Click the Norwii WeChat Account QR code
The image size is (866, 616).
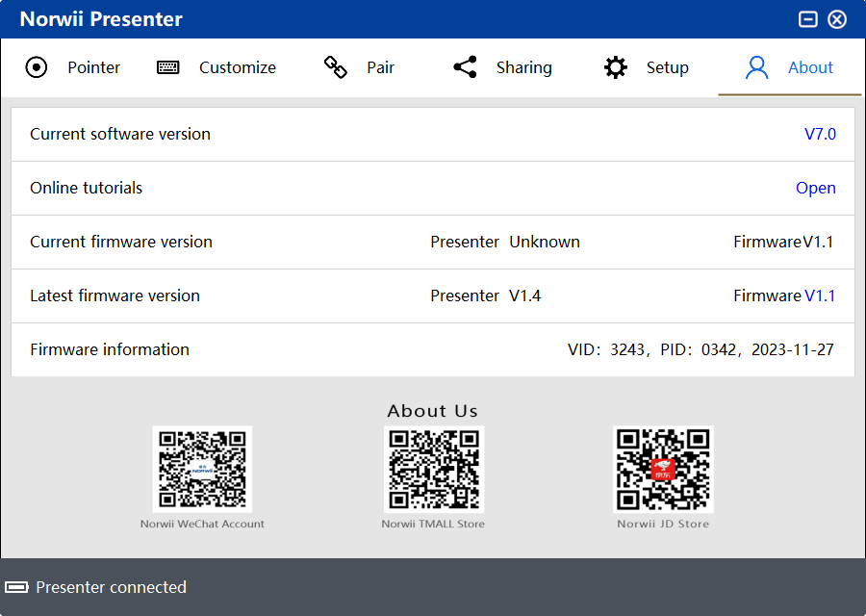(x=202, y=469)
